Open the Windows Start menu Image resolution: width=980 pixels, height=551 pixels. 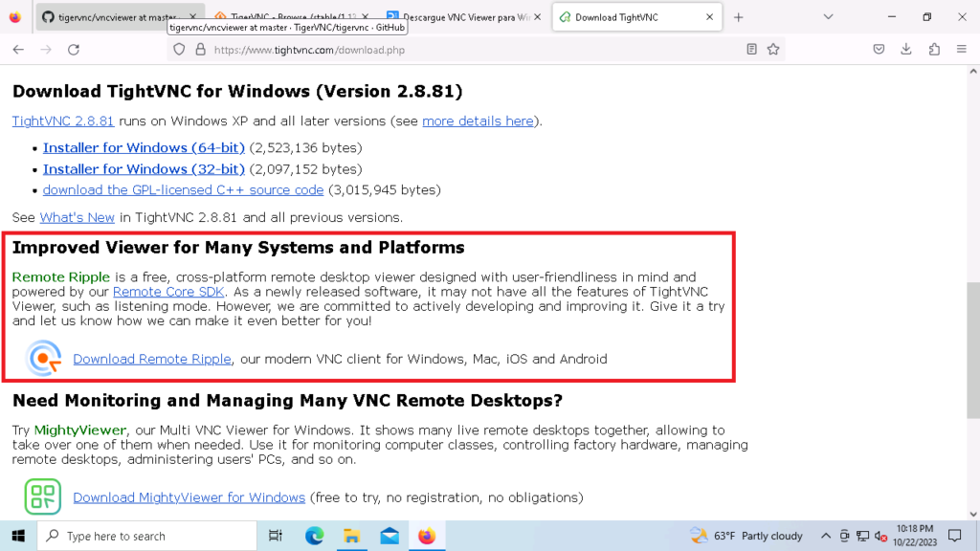pyautogui.click(x=18, y=536)
